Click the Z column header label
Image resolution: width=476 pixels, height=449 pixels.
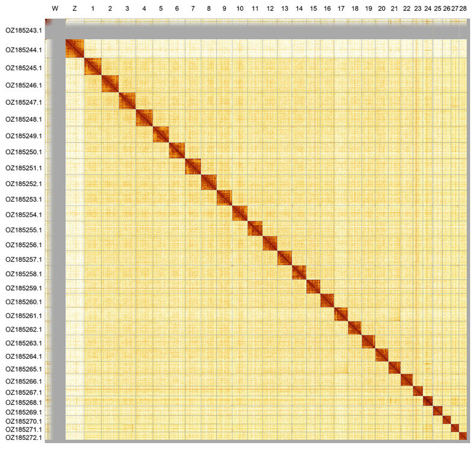click(74, 8)
